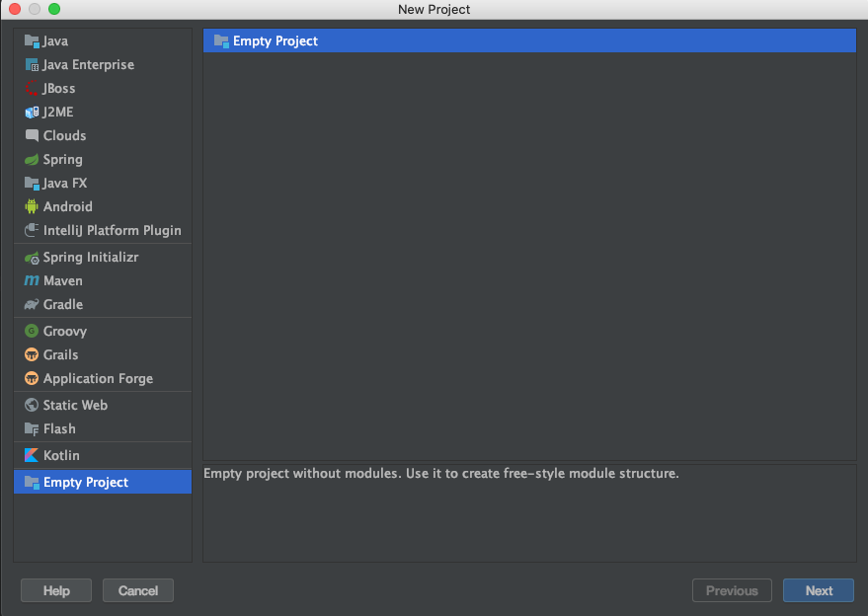The height and width of the screenshot is (616, 868).
Task: Click the Flash folder icon
Action: [x=32, y=429]
